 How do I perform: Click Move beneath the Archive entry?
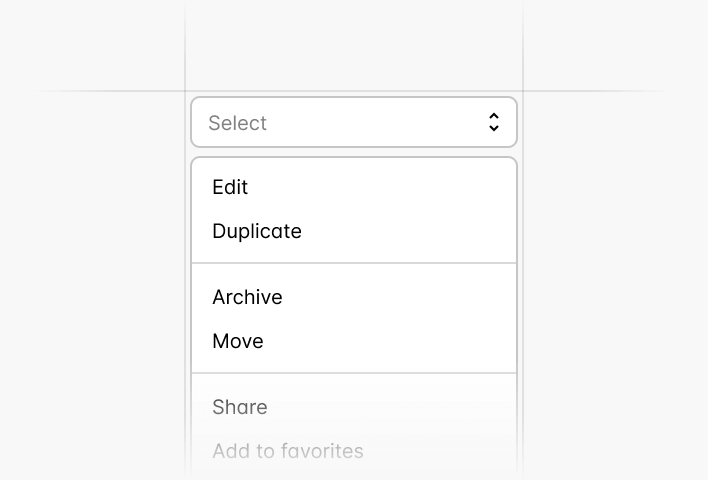click(x=238, y=341)
